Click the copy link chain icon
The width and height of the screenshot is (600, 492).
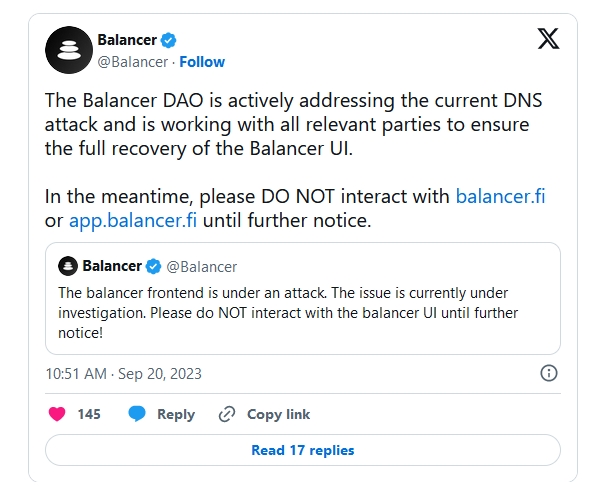coord(227,414)
